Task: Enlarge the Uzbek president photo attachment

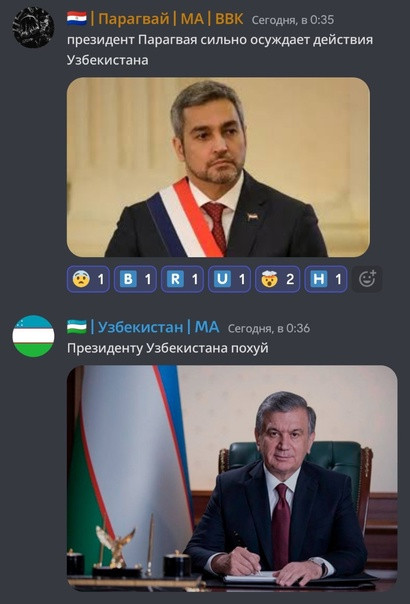Action: pos(232,478)
